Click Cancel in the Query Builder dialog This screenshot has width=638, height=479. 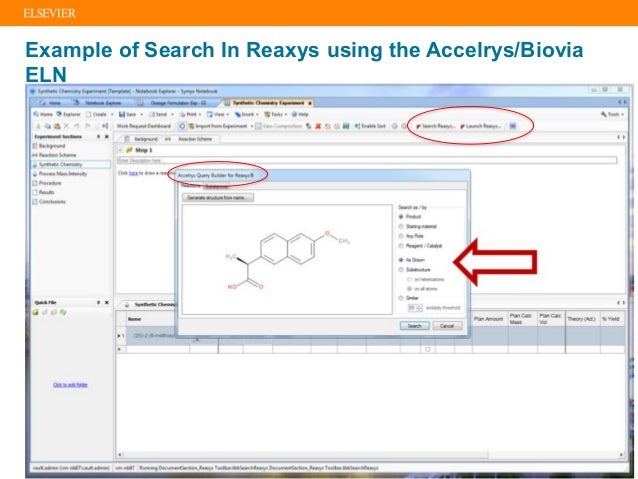click(x=447, y=326)
